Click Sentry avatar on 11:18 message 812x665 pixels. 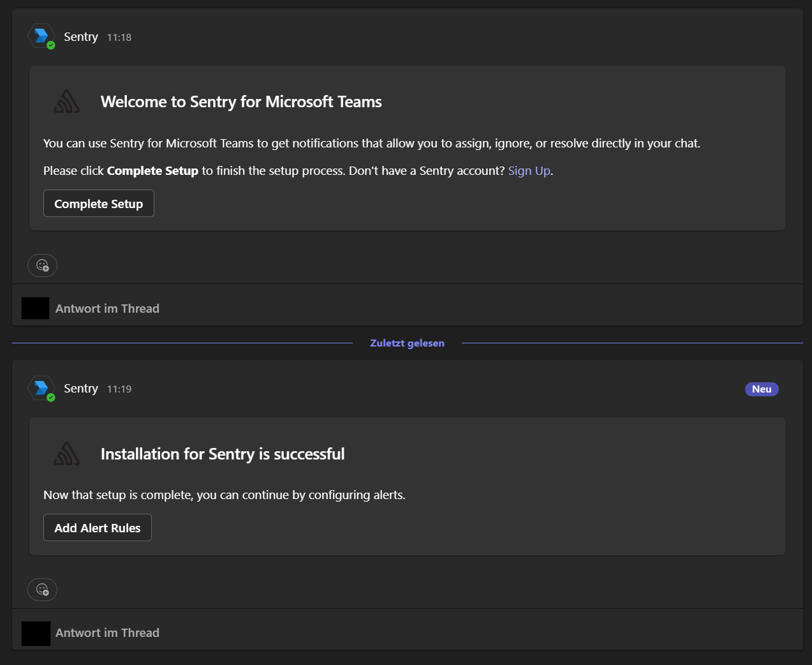[41, 36]
